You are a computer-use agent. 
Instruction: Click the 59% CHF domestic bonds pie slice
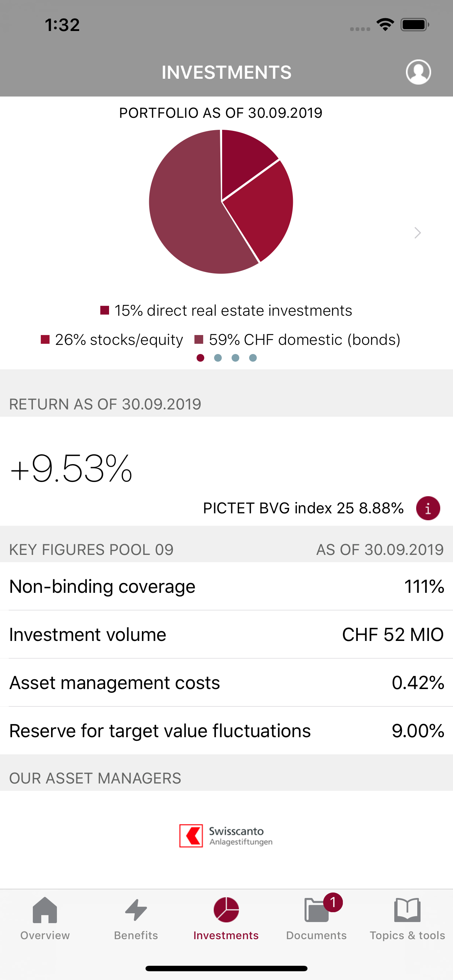click(186, 213)
